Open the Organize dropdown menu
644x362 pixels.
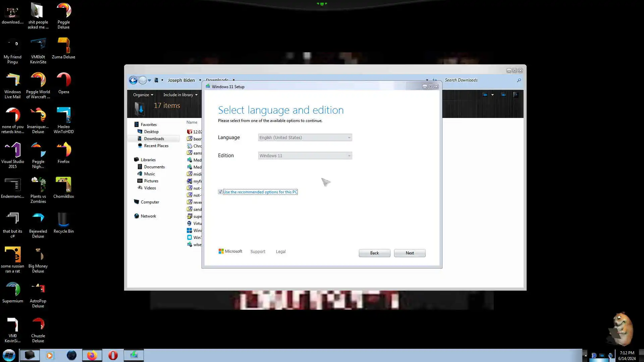tap(143, 95)
